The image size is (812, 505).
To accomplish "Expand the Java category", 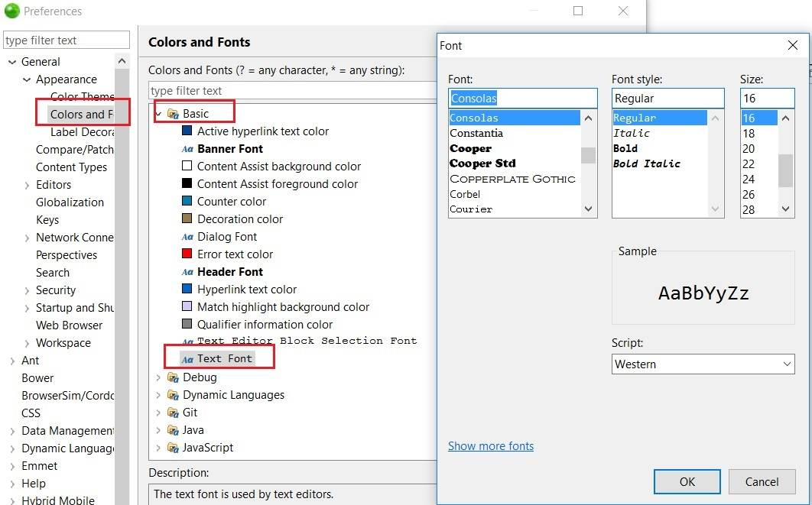I will coord(158,430).
